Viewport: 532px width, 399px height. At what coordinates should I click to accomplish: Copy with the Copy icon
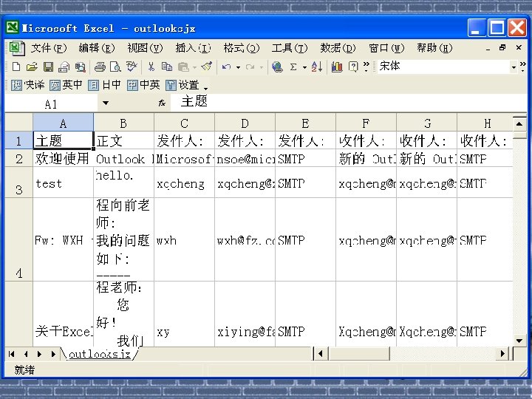tap(166, 66)
